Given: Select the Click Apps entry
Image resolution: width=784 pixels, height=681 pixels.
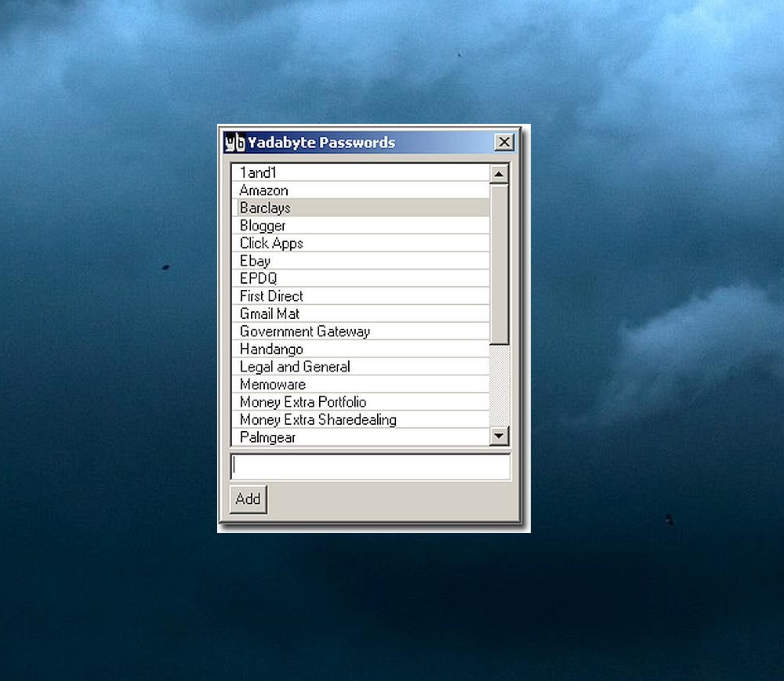Looking at the screenshot, I should pos(361,243).
